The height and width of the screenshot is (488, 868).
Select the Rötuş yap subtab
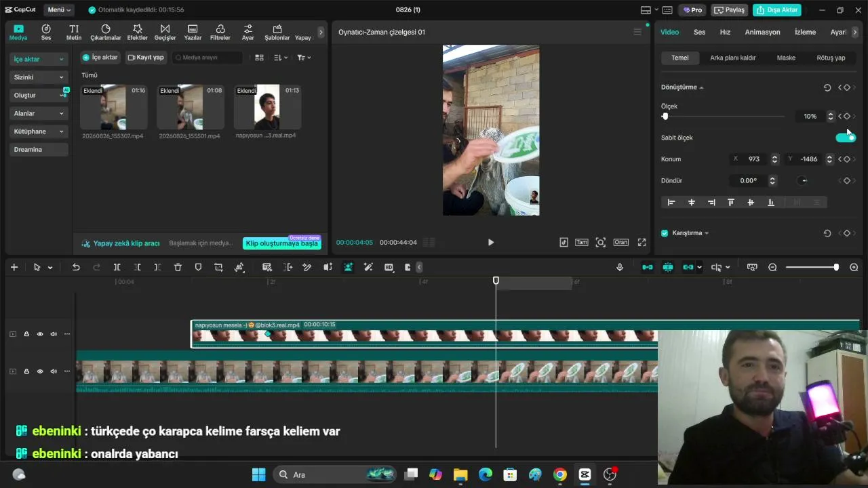(x=831, y=58)
